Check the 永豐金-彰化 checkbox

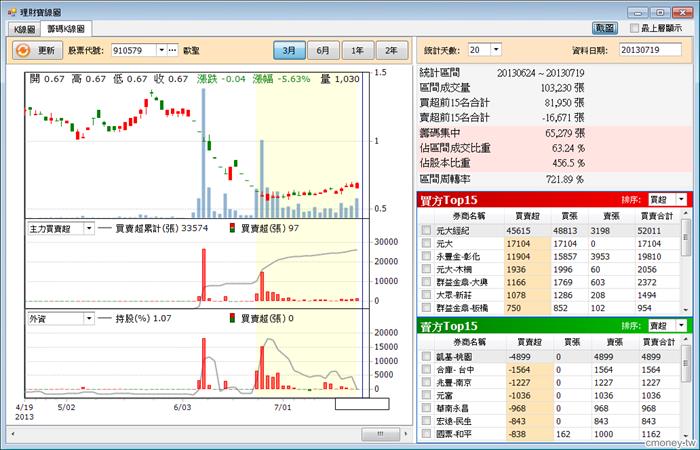[426, 256]
